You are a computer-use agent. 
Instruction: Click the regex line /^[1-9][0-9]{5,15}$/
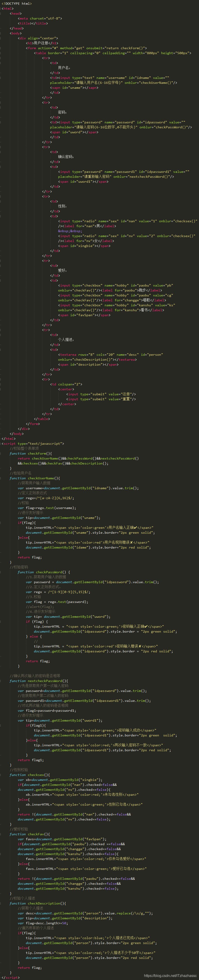pos(58,592)
